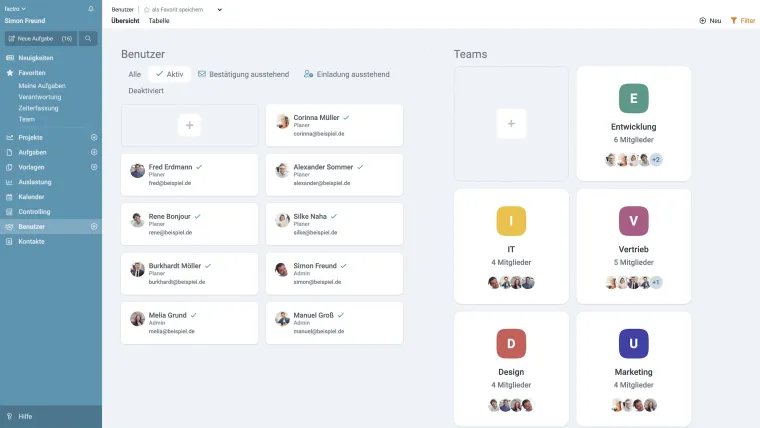Click the Neue Aufgabe button

(41, 38)
